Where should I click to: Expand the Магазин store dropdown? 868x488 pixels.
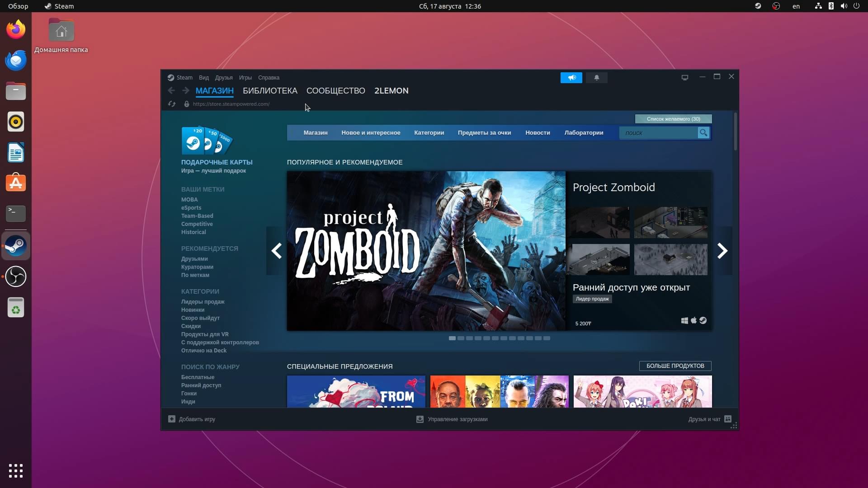[316, 133]
